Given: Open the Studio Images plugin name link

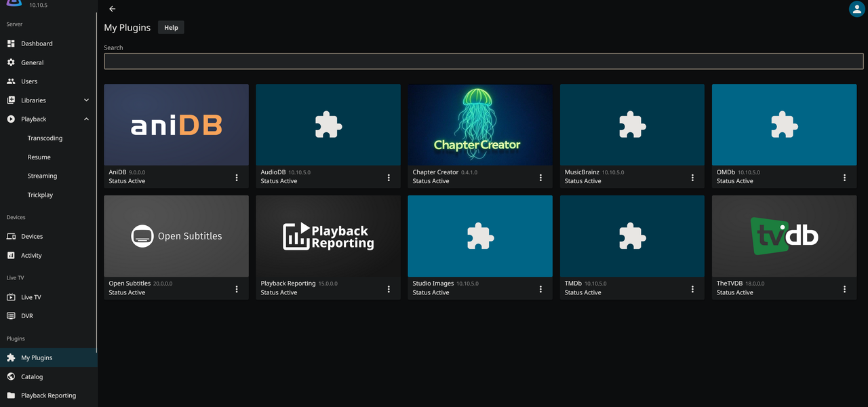Looking at the screenshot, I should (433, 284).
